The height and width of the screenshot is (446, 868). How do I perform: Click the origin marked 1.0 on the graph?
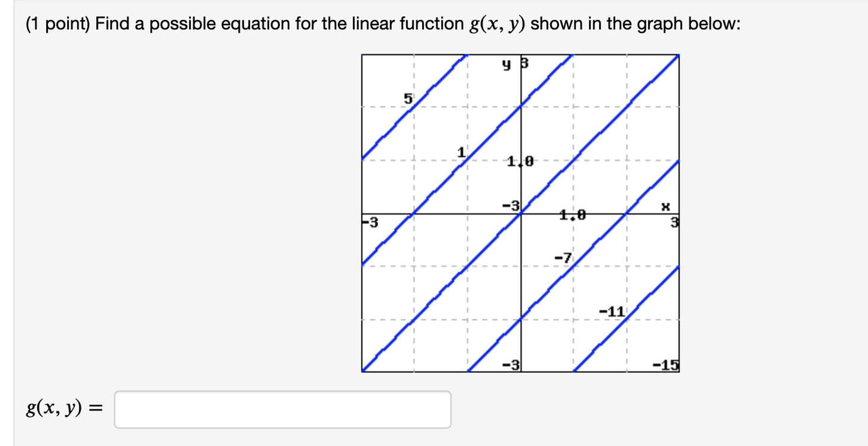click(519, 160)
